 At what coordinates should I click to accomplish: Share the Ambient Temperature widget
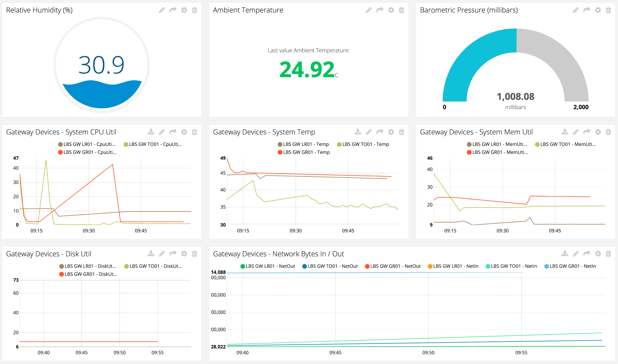tap(380, 10)
